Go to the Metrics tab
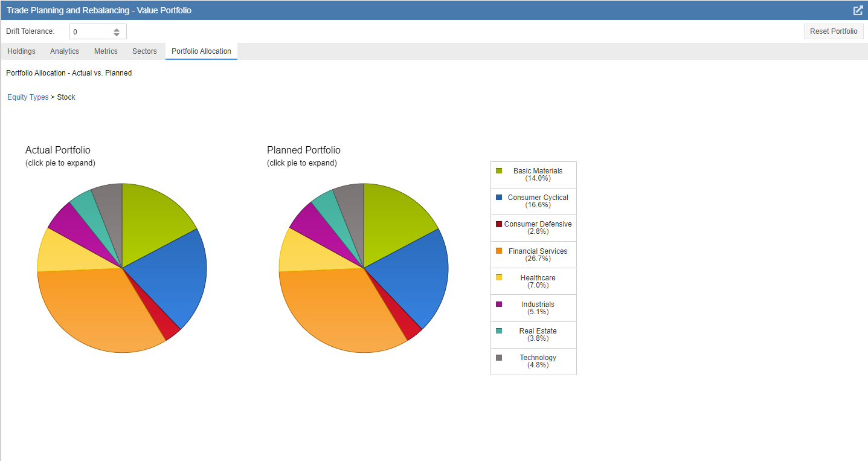The image size is (868, 461). click(106, 51)
